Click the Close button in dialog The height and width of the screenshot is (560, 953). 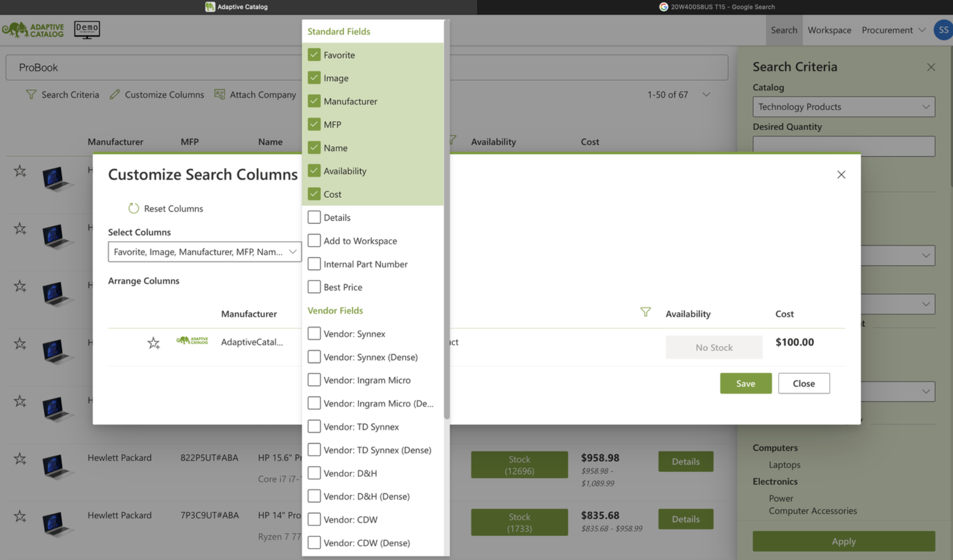click(x=804, y=384)
